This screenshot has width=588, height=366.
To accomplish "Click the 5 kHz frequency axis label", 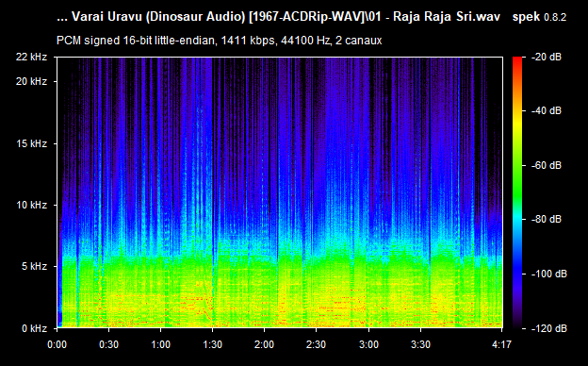I will point(34,267).
